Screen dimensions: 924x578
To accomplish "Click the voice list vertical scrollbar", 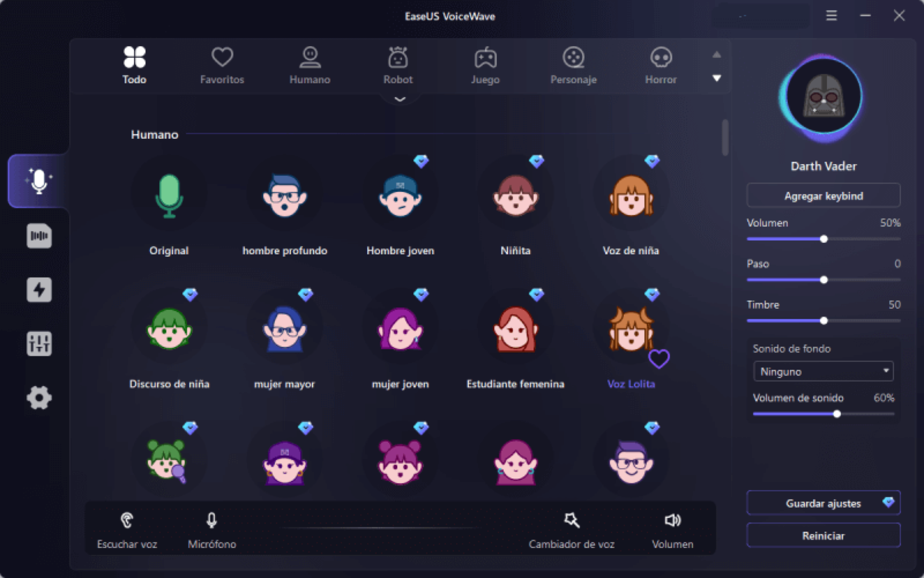I will tap(725, 138).
